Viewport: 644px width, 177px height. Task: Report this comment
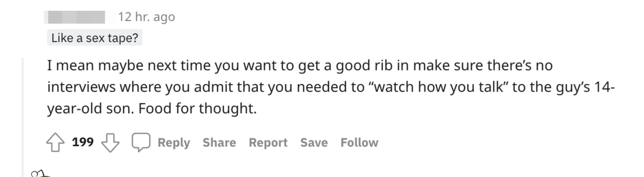point(268,142)
